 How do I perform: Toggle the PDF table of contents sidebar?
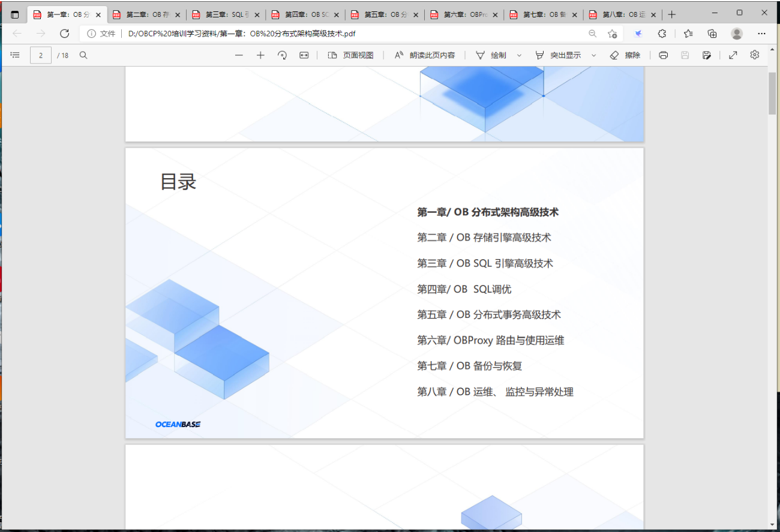pos(16,55)
